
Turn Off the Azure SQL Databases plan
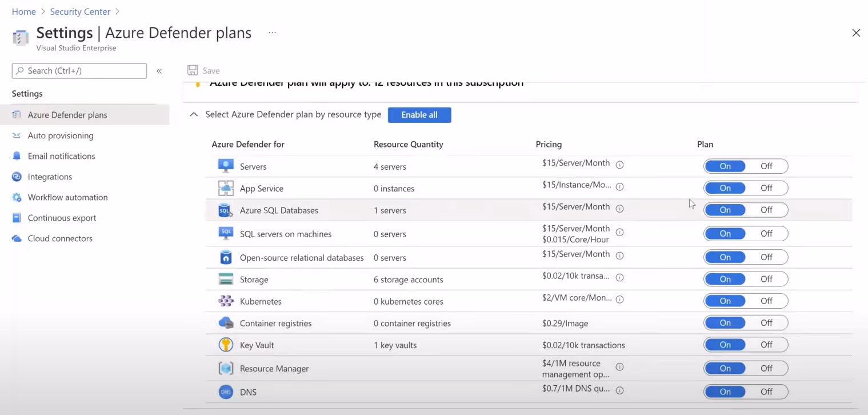(x=766, y=210)
